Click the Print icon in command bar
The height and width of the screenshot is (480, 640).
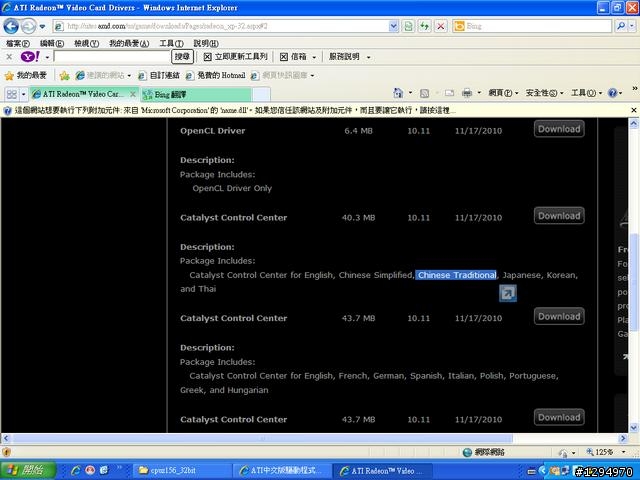click(x=467, y=93)
